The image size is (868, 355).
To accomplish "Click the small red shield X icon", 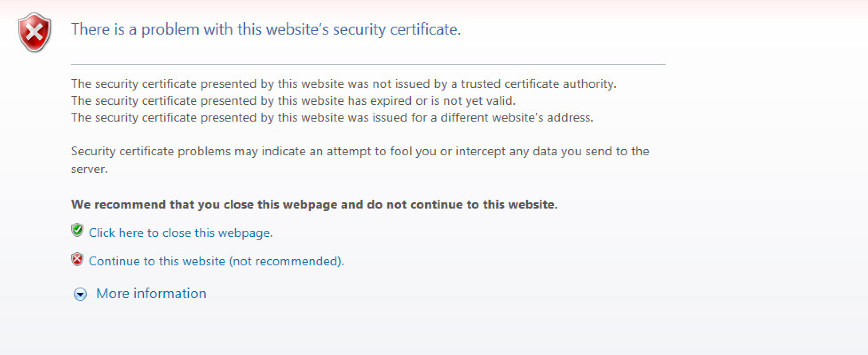I will pos(77,259).
